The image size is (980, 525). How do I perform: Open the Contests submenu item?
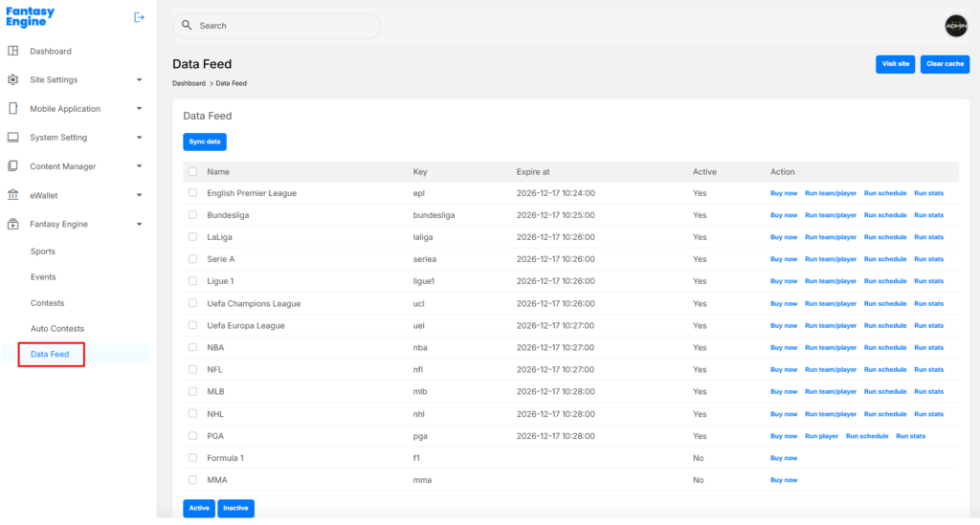pos(47,303)
